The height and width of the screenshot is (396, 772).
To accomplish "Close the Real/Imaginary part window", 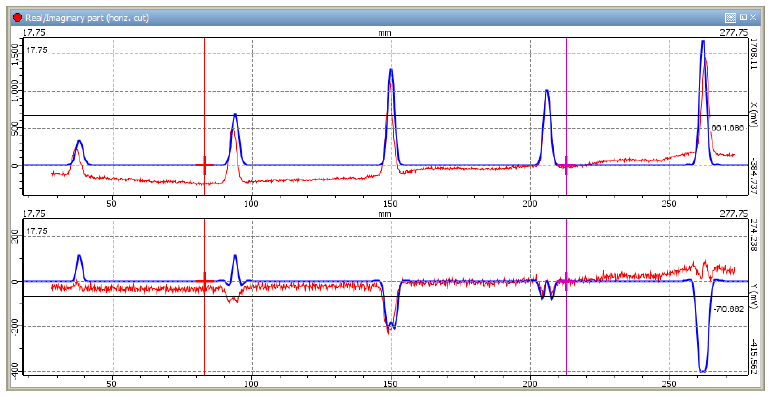I will pyautogui.click(x=753, y=17).
